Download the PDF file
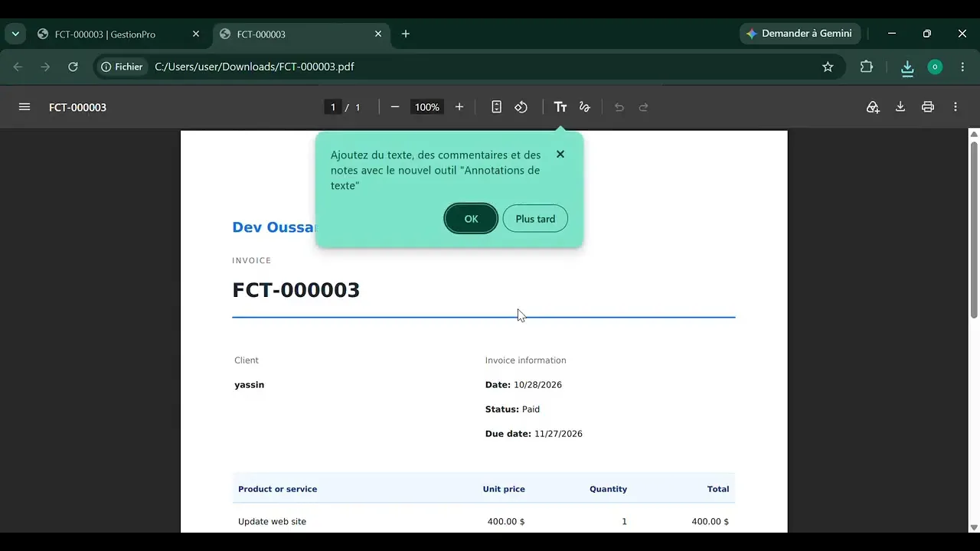 click(900, 107)
